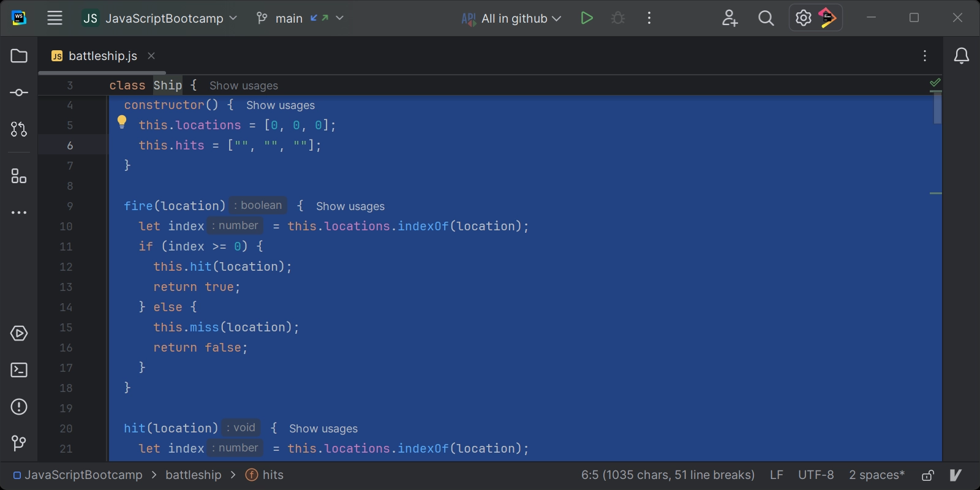The image size is (980, 490).
Task: Click 'this.miss(location);' on line 15
Action: tap(227, 327)
